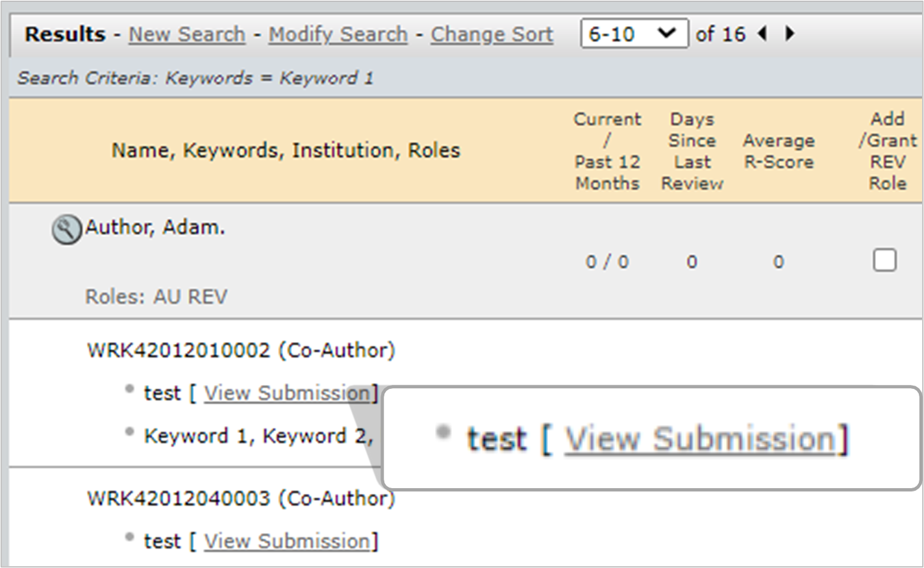924x568 pixels.
Task: Click the Roles: AU REV text
Action: tap(156, 297)
